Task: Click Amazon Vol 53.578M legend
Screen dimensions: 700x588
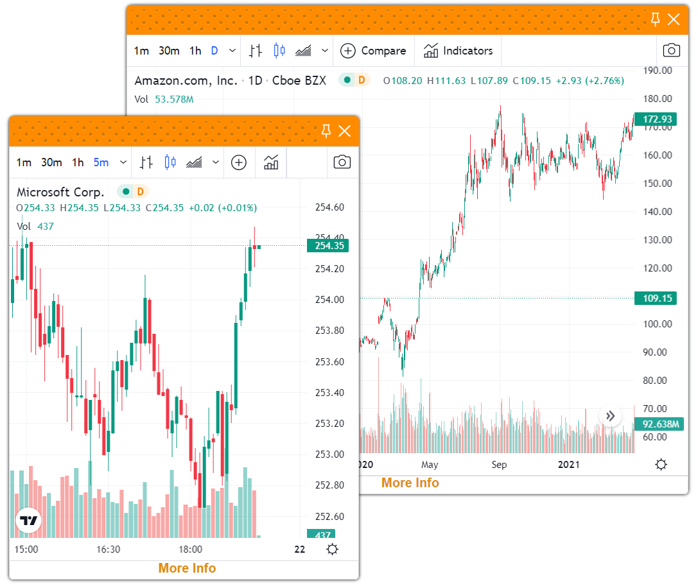Action: [x=164, y=99]
